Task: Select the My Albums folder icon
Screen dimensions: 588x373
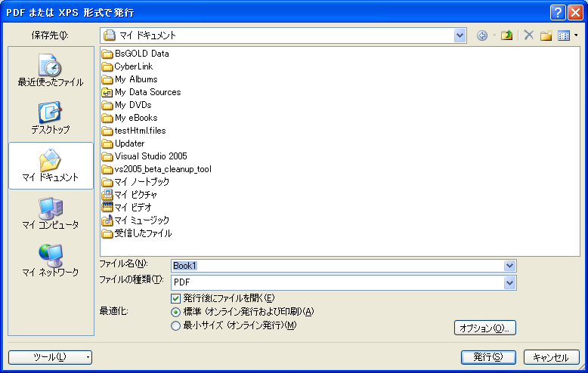Action: click(x=107, y=79)
